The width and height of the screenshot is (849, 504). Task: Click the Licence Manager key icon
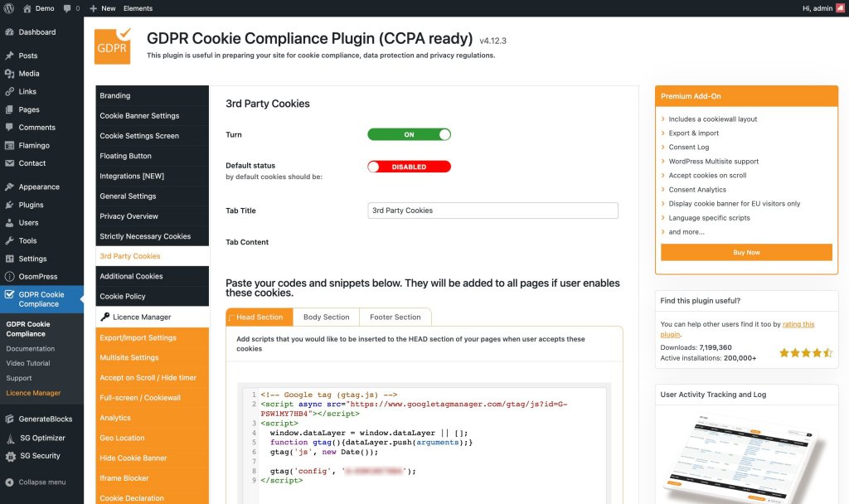click(x=105, y=317)
